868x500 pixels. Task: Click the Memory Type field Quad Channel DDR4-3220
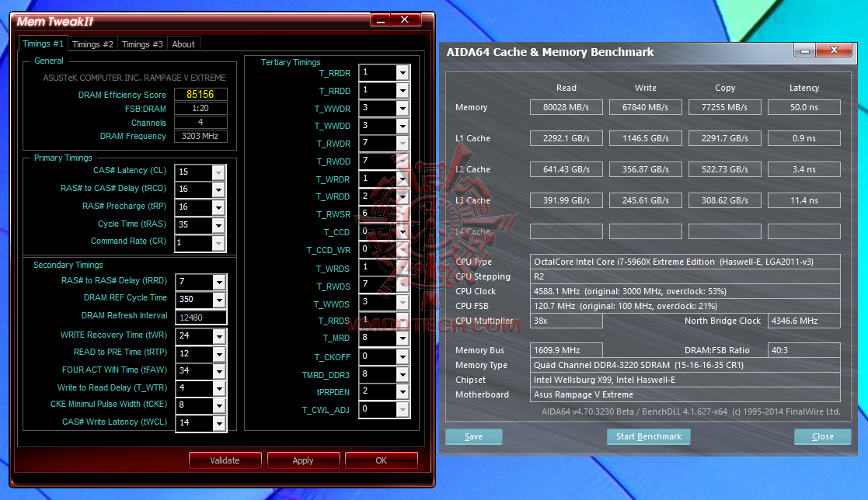coord(685,365)
